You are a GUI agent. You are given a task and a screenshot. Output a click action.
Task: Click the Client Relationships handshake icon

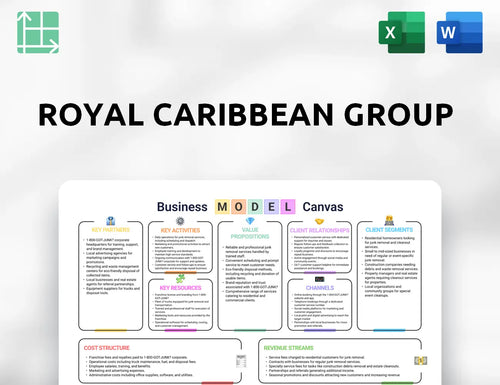[319, 221]
